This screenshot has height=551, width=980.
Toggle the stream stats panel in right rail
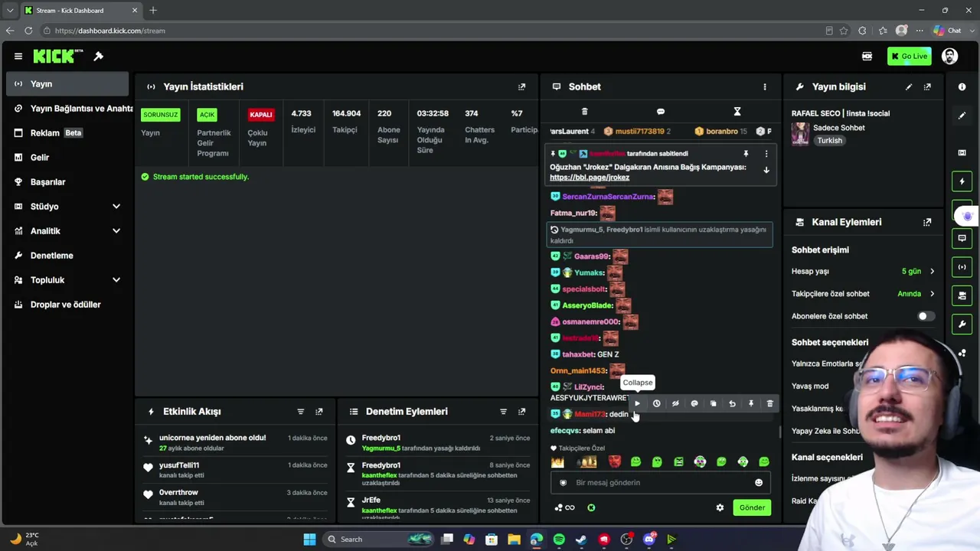(x=962, y=267)
